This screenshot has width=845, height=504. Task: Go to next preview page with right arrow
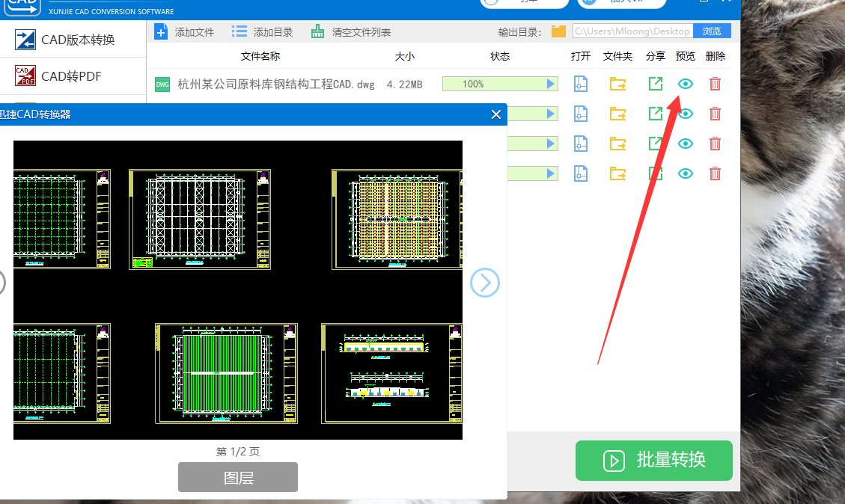484,283
